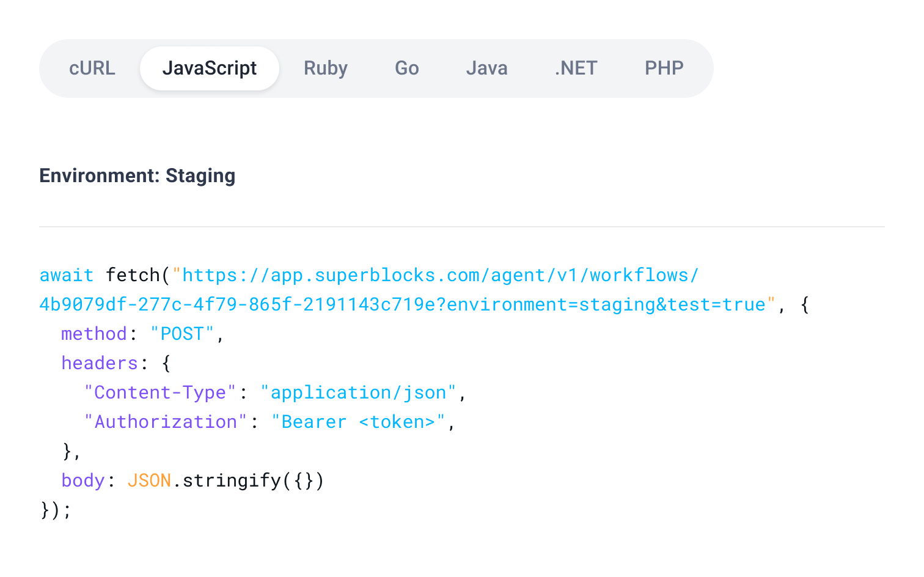Select the JavaScript tab
The width and height of the screenshot is (924, 577).
209,68
